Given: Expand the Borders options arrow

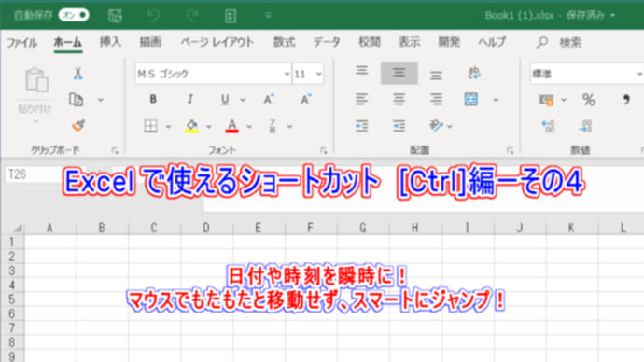Looking at the screenshot, I should coord(168,126).
